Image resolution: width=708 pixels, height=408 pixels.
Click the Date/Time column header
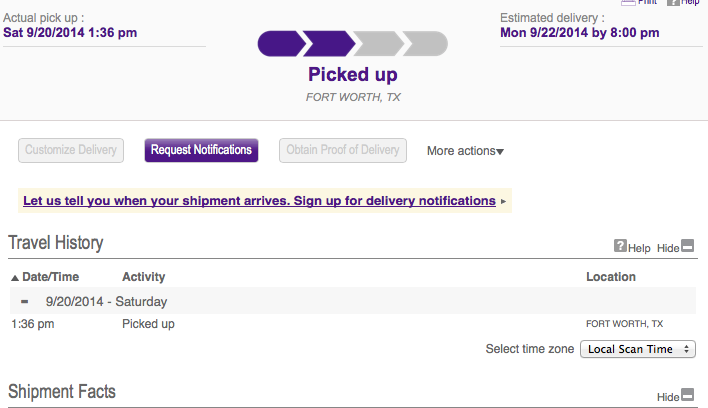50,277
